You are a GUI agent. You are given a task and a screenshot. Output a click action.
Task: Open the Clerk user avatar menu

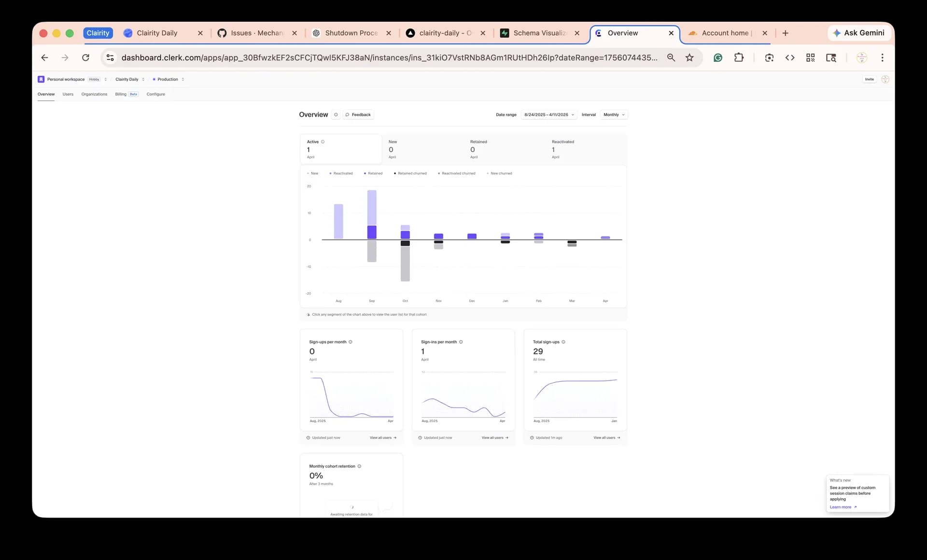885,79
